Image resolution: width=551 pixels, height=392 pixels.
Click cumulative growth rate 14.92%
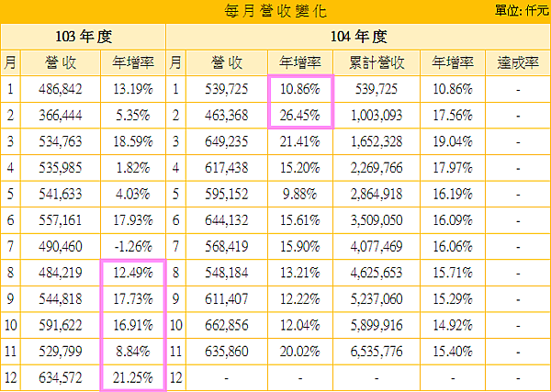coord(453,325)
